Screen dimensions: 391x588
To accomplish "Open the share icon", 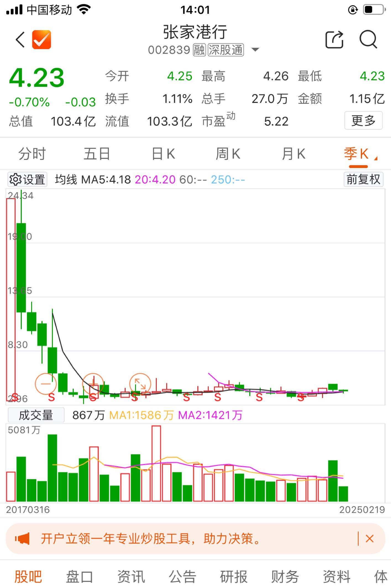I will 334,40.
